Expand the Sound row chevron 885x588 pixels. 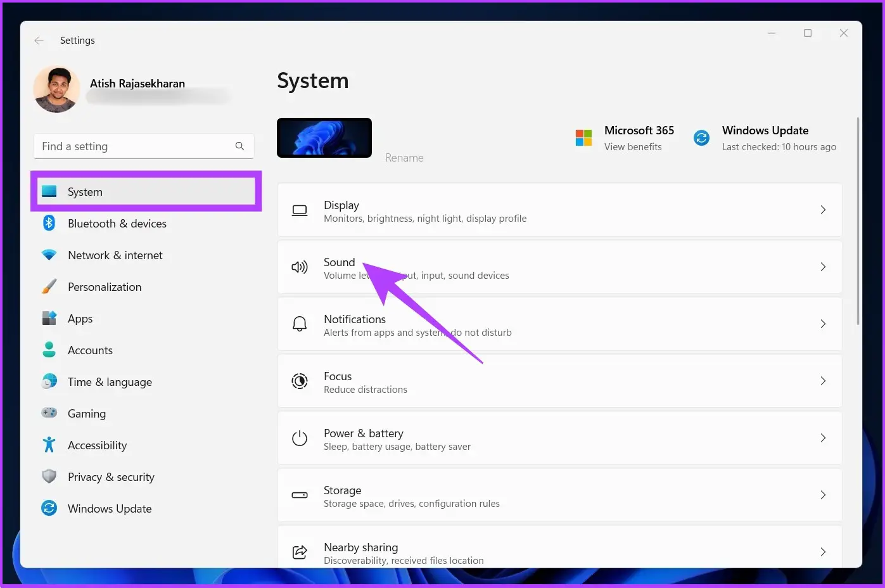point(823,267)
